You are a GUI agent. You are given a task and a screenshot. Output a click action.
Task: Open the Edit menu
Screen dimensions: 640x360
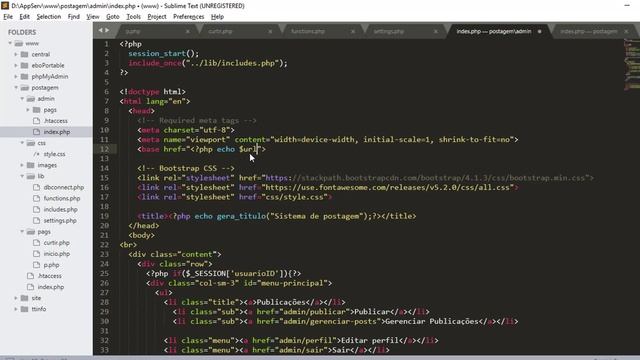(24, 17)
